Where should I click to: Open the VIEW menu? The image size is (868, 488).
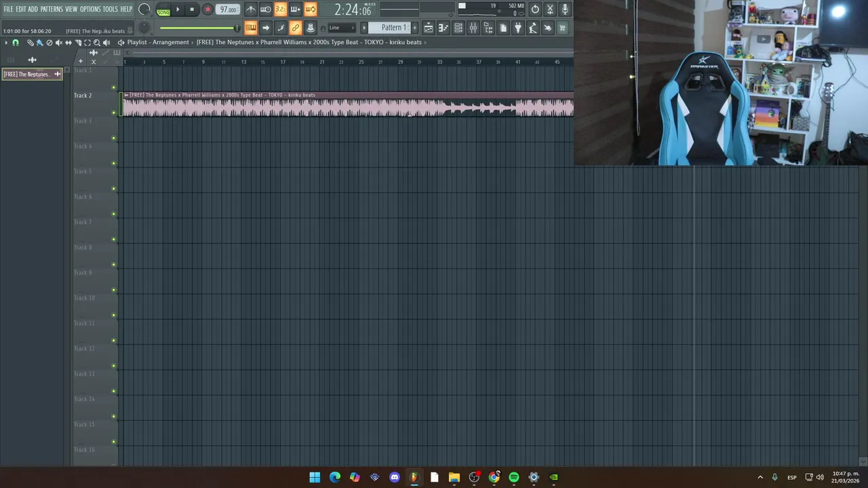[71, 9]
